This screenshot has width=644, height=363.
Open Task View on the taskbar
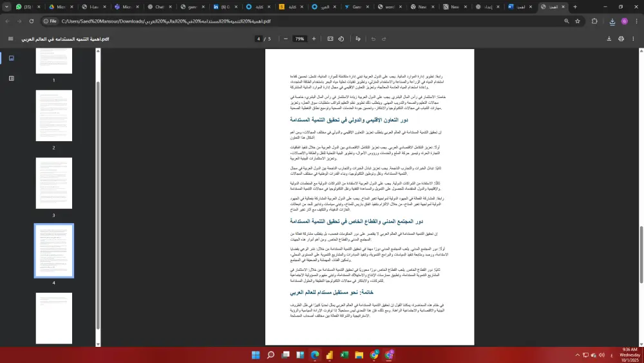pyautogui.click(x=285, y=355)
